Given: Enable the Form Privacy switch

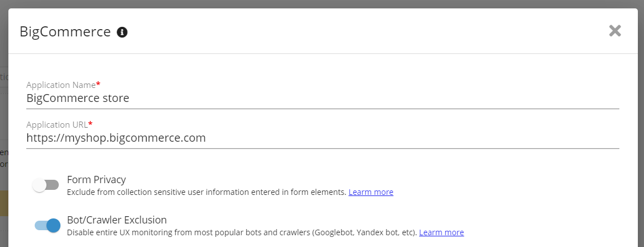Looking at the screenshot, I should click(46, 185).
